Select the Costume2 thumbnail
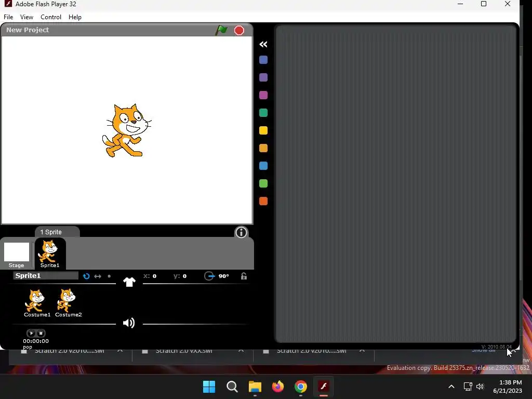 68,303
